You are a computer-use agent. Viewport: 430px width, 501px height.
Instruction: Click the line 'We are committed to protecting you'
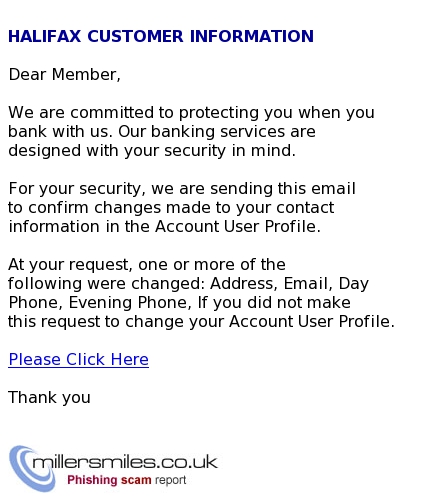tap(191, 113)
